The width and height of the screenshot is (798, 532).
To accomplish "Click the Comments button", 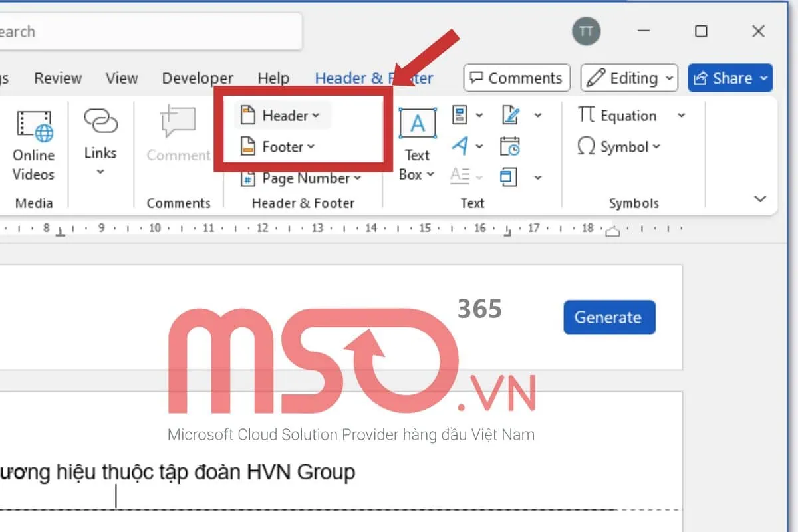I will pos(517,78).
